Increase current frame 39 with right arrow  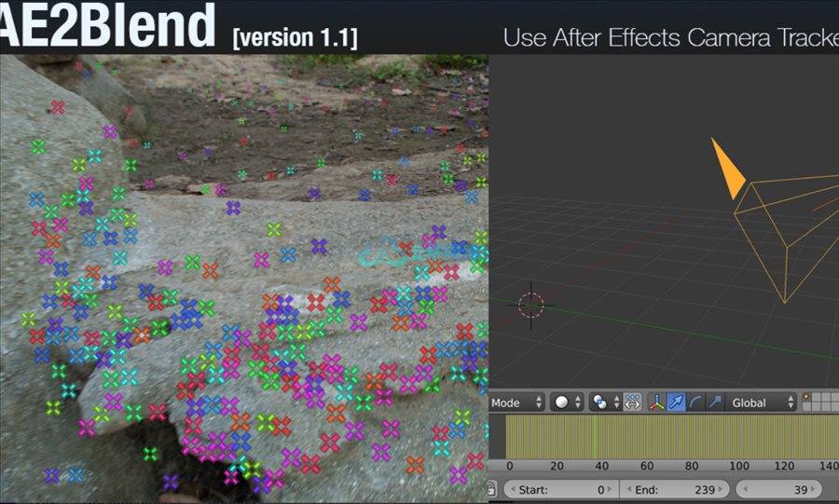[x=812, y=490]
